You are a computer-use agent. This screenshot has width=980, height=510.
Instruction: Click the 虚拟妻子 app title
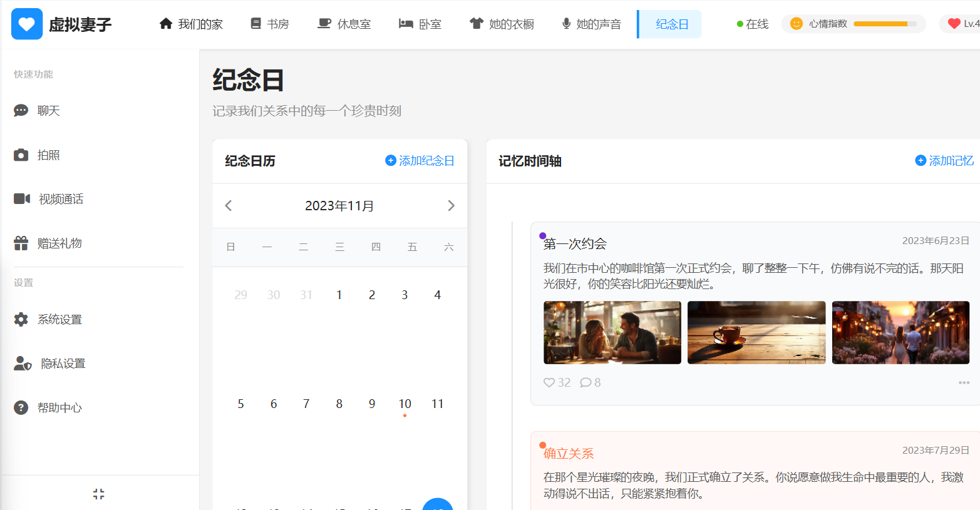point(80,24)
